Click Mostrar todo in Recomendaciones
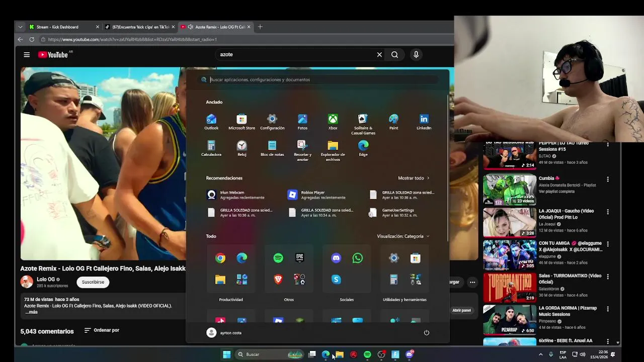This screenshot has height=362, width=644. click(x=414, y=178)
